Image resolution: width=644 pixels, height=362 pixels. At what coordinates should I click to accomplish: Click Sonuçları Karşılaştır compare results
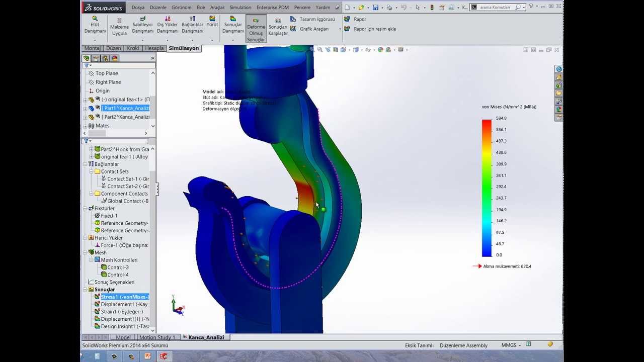coord(278,27)
